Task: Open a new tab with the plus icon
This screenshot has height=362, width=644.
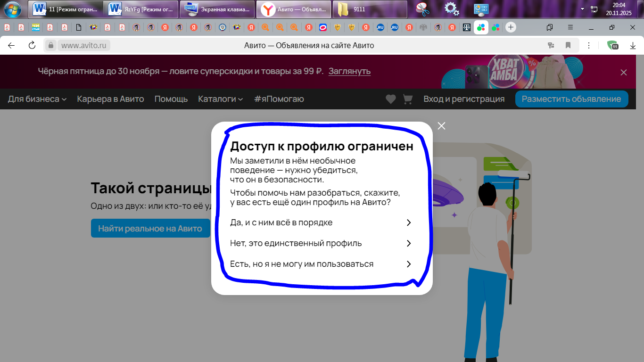Action: pos(511,27)
